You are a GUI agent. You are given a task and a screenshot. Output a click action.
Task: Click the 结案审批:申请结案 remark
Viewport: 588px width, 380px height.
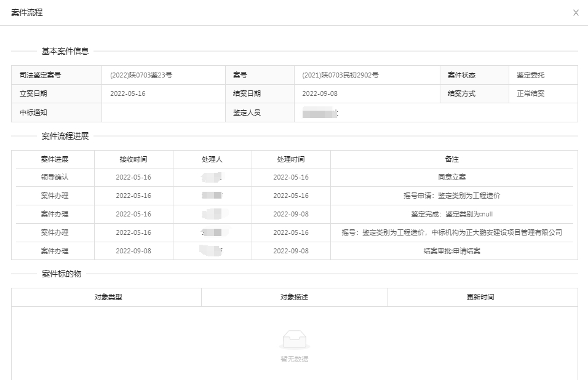[x=452, y=251]
